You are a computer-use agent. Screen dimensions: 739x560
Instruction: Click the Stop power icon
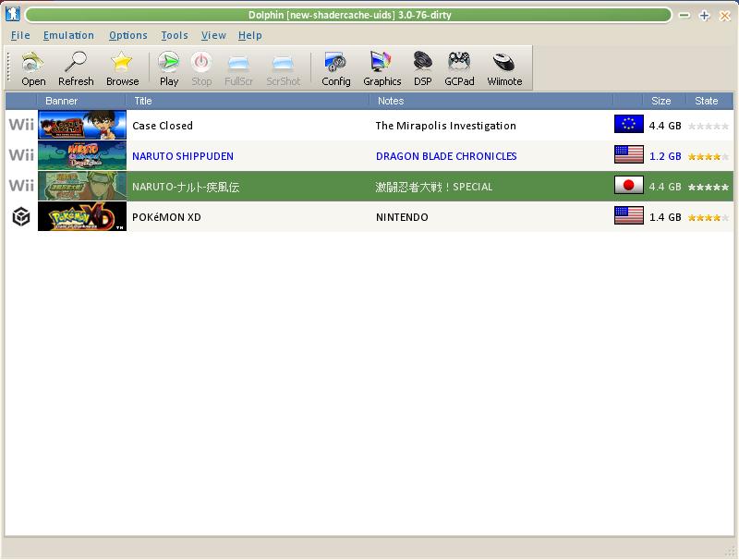(x=201, y=62)
